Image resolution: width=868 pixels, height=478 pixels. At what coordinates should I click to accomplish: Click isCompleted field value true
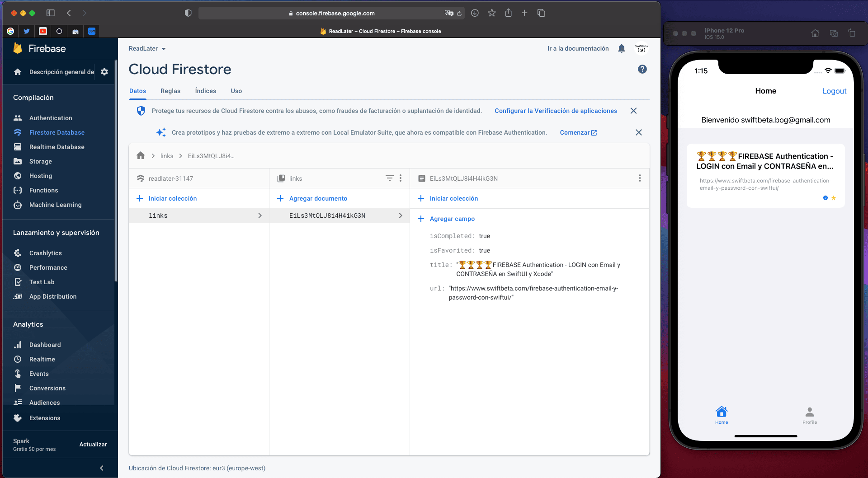pos(484,236)
